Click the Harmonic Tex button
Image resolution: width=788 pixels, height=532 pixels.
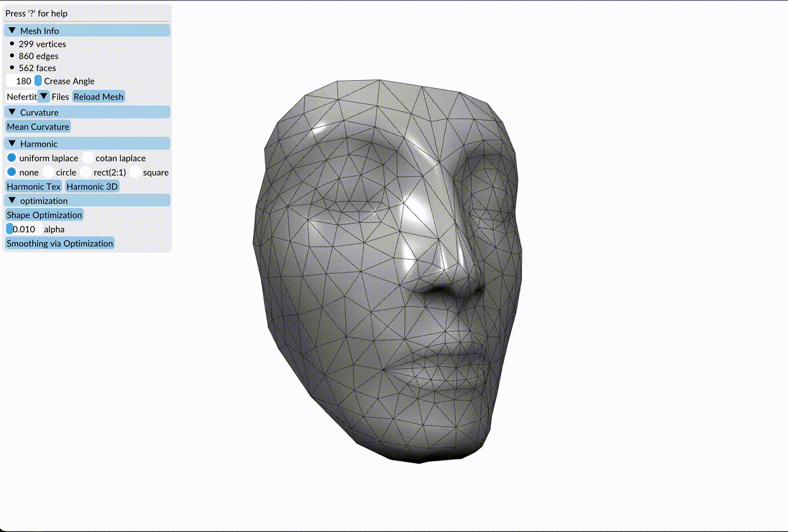tap(34, 187)
